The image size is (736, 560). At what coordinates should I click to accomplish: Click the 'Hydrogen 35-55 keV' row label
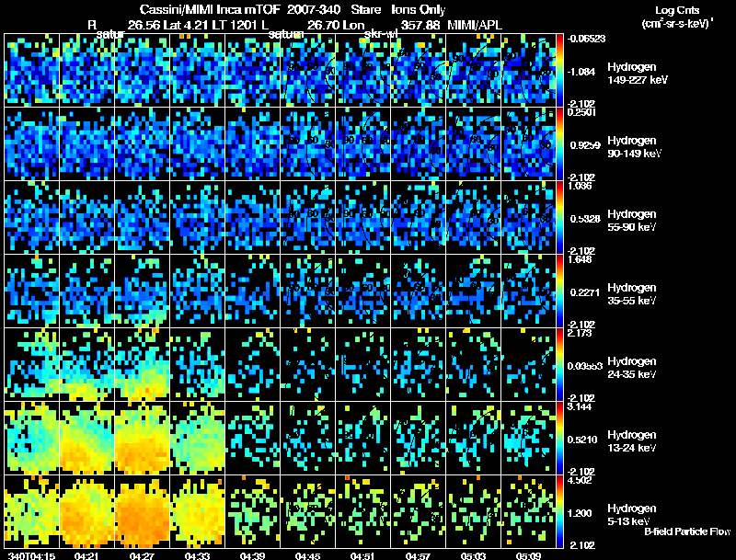click(x=632, y=294)
